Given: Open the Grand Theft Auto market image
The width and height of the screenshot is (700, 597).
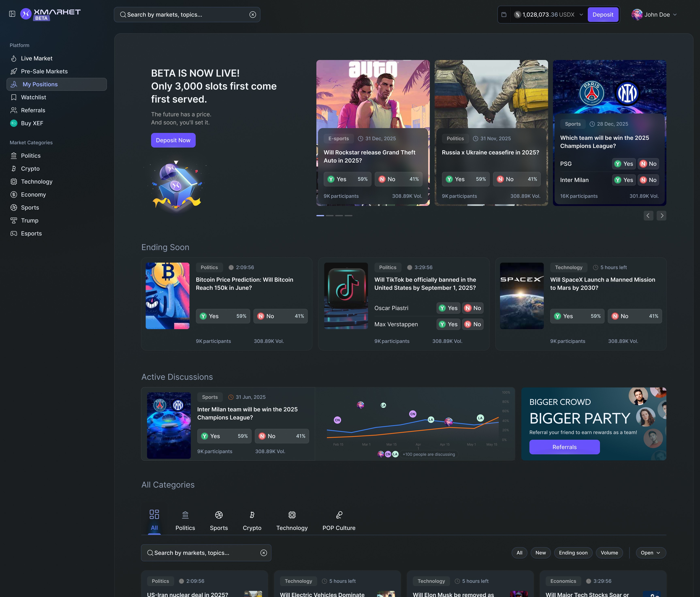Looking at the screenshot, I should pos(373,94).
